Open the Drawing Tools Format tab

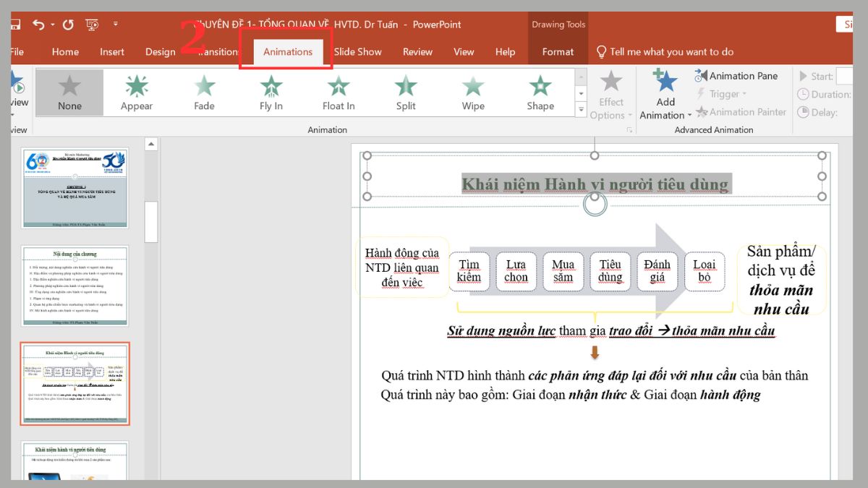pyautogui.click(x=557, y=51)
